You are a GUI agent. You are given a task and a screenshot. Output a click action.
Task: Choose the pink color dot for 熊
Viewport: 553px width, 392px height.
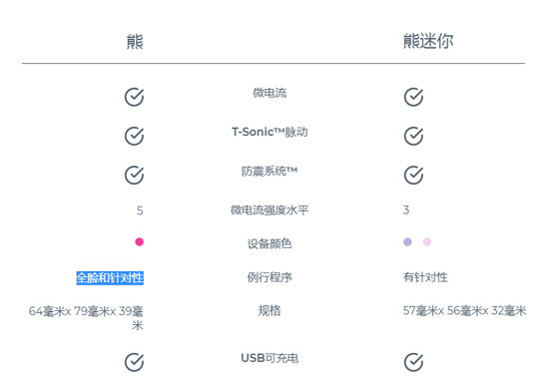[x=140, y=241]
